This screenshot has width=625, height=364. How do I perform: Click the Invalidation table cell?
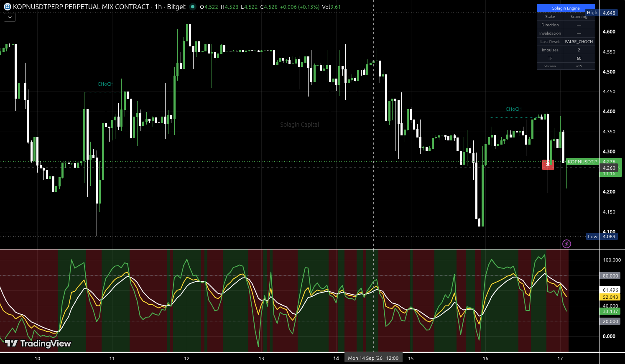[x=550, y=33]
